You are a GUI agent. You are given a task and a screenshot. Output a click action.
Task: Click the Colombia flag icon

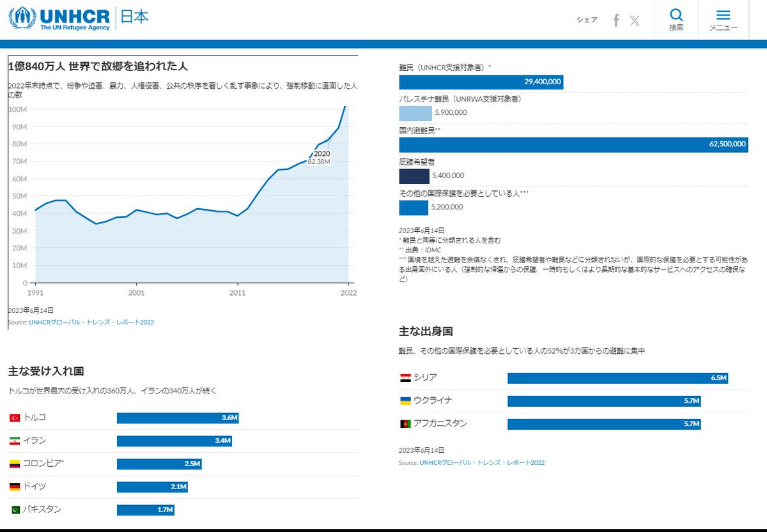click(15, 464)
